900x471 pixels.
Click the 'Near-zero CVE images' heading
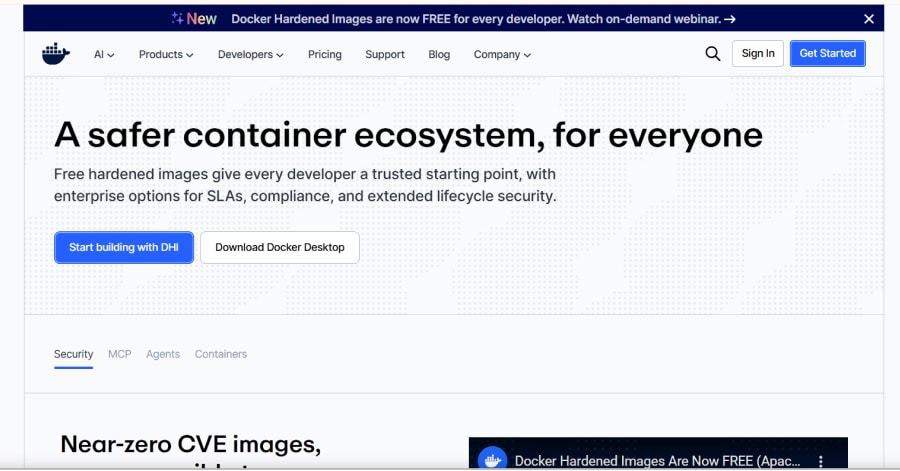(x=191, y=444)
